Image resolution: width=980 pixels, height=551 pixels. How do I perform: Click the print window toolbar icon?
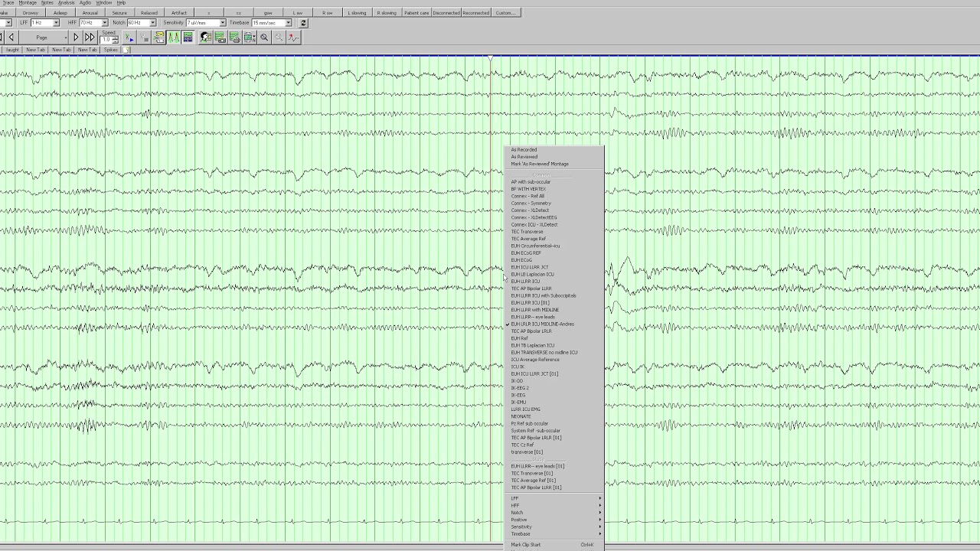click(235, 37)
